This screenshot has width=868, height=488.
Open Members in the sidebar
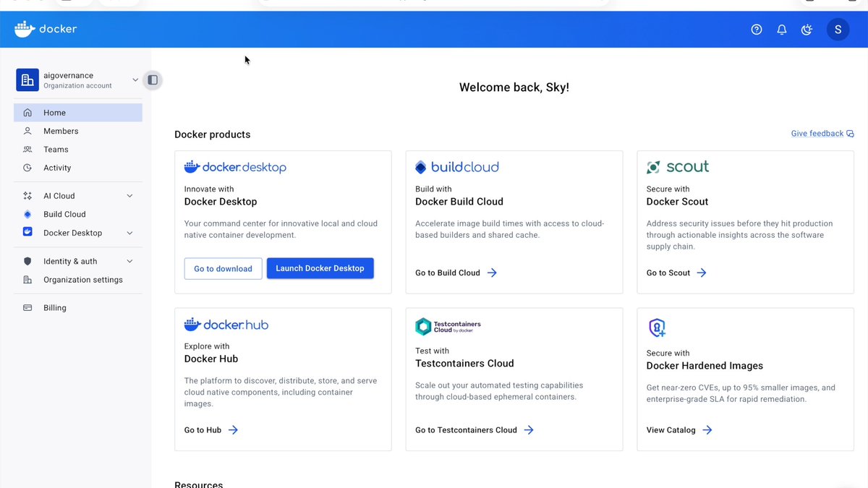[x=78, y=131]
